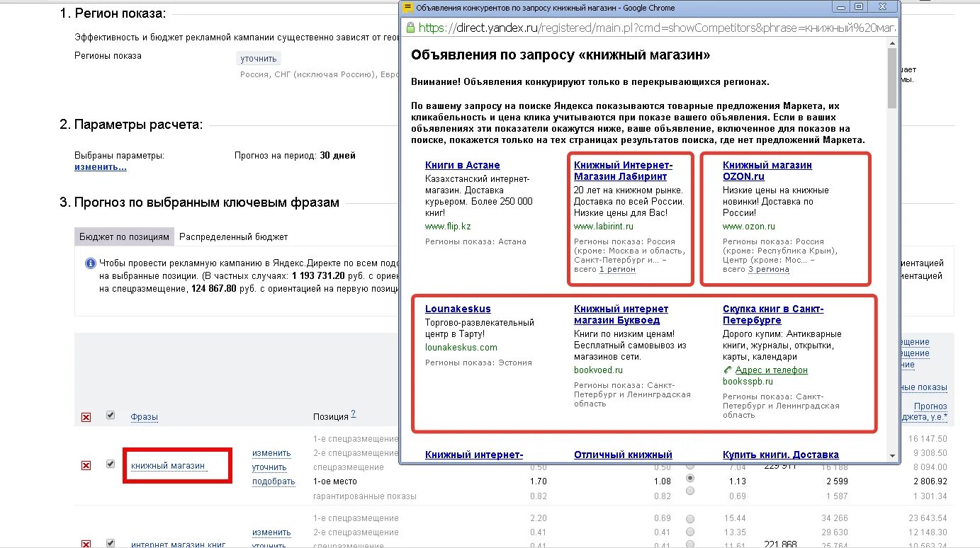
Task: Click the red X in the Фразы header row
Action: coord(86,418)
